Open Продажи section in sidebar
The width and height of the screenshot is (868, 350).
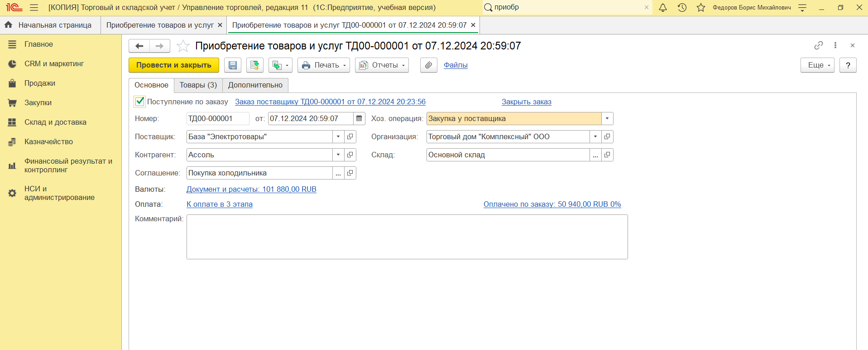(x=40, y=83)
